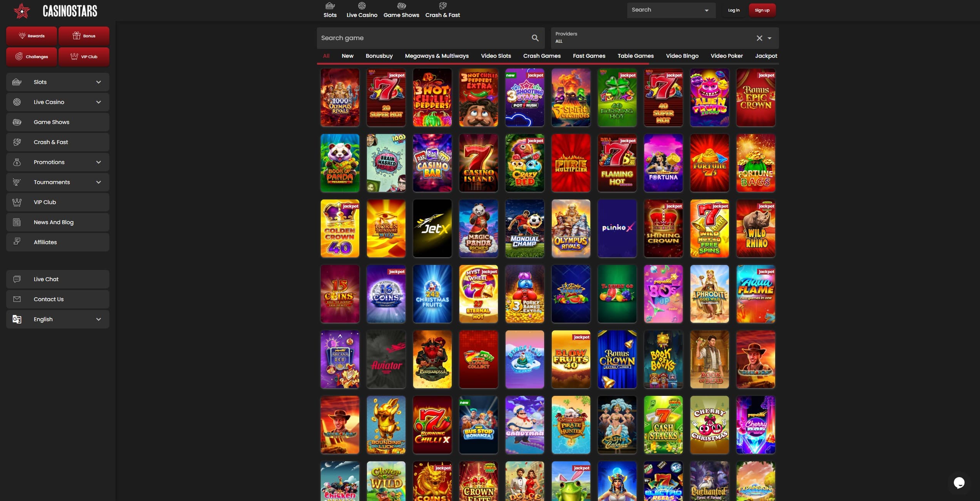Switch to the Video Slots tab

(496, 56)
